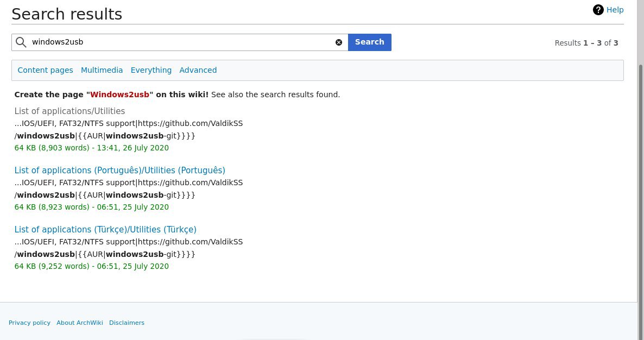Click the blue Search button

370,42
